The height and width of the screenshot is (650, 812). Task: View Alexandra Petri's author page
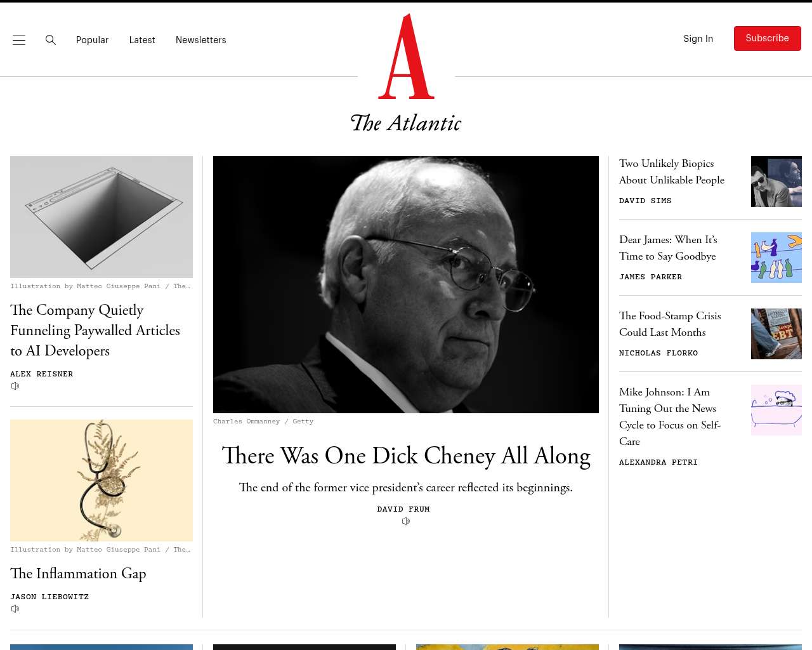658,462
